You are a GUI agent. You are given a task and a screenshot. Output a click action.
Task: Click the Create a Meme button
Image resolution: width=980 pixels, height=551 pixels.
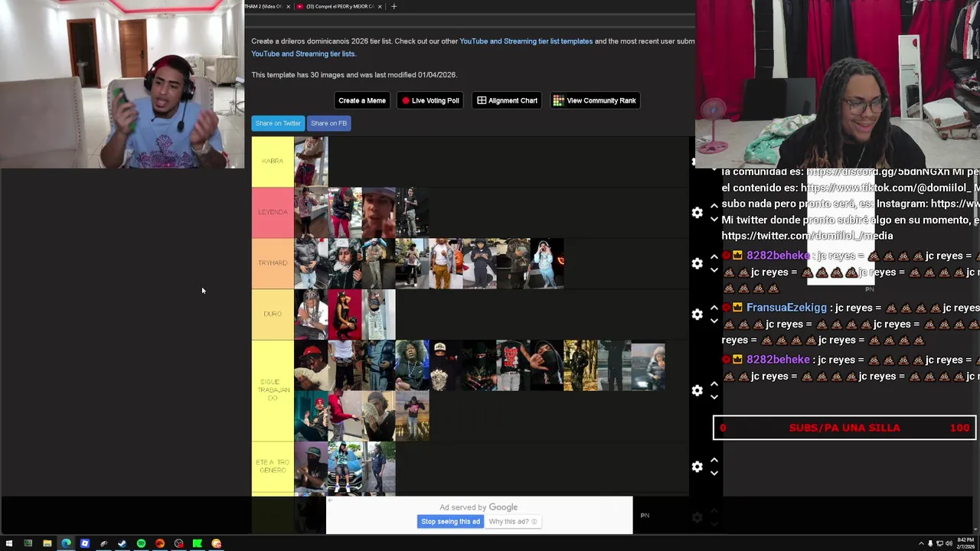pos(362,100)
